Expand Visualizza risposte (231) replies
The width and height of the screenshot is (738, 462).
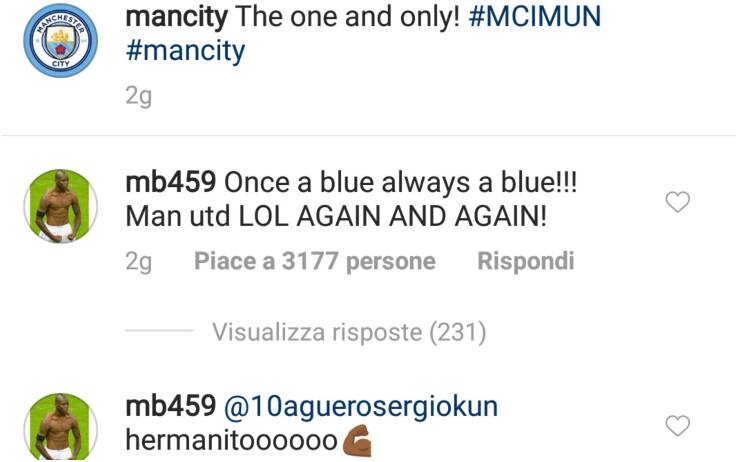(349, 332)
